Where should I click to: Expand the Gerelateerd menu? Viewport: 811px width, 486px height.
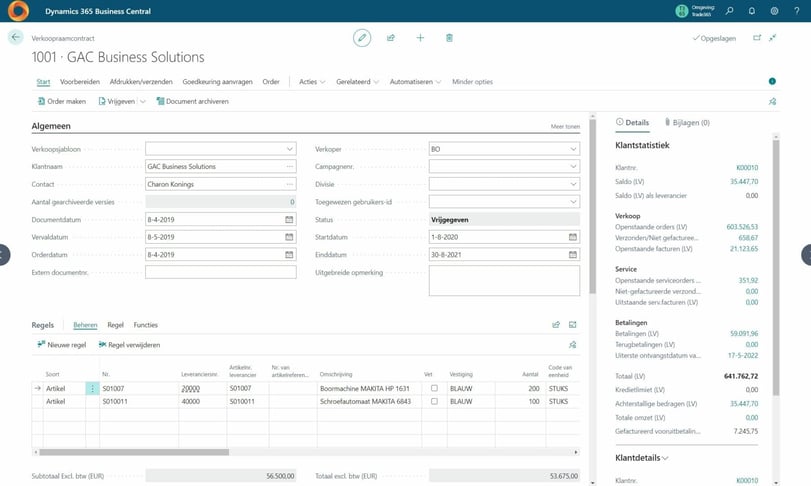[357, 82]
